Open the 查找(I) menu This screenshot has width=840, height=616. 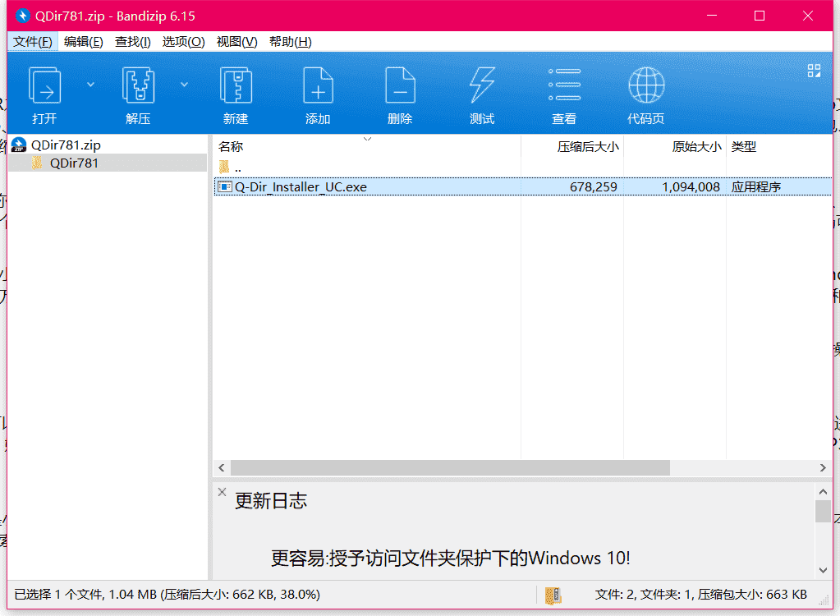point(133,42)
